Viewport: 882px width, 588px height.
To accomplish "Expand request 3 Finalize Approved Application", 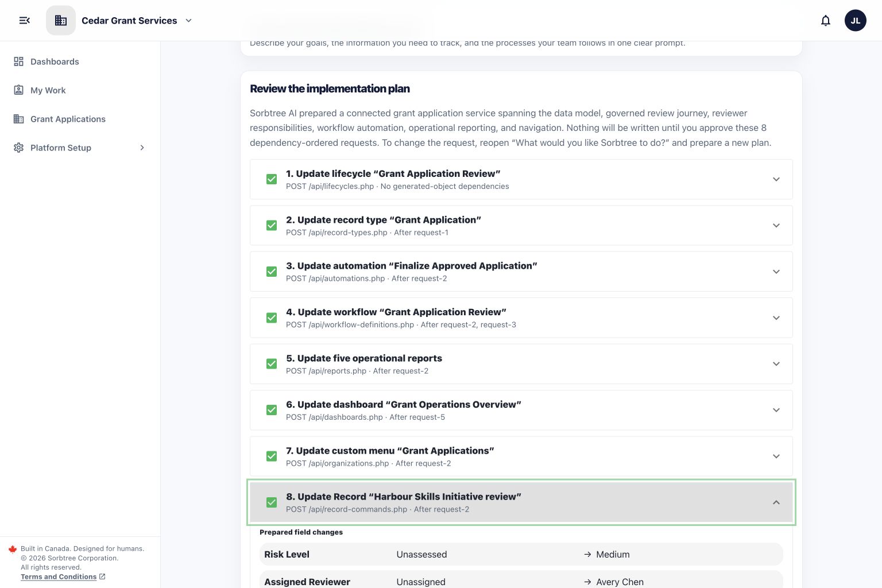I will click(x=776, y=272).
